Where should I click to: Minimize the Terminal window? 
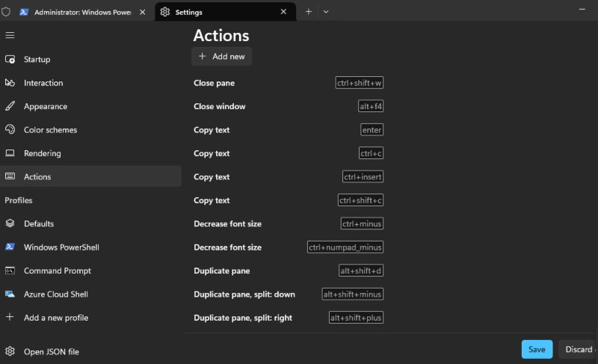pos(582,9)
